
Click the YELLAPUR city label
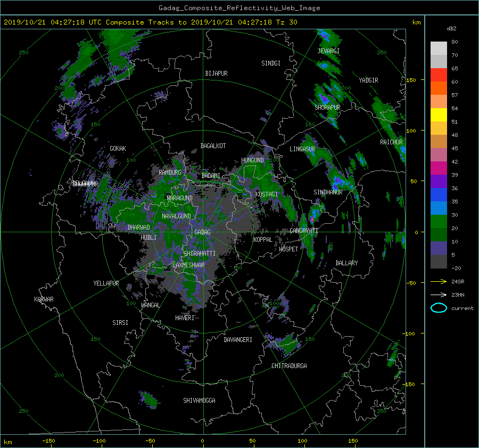coord(106,283)
